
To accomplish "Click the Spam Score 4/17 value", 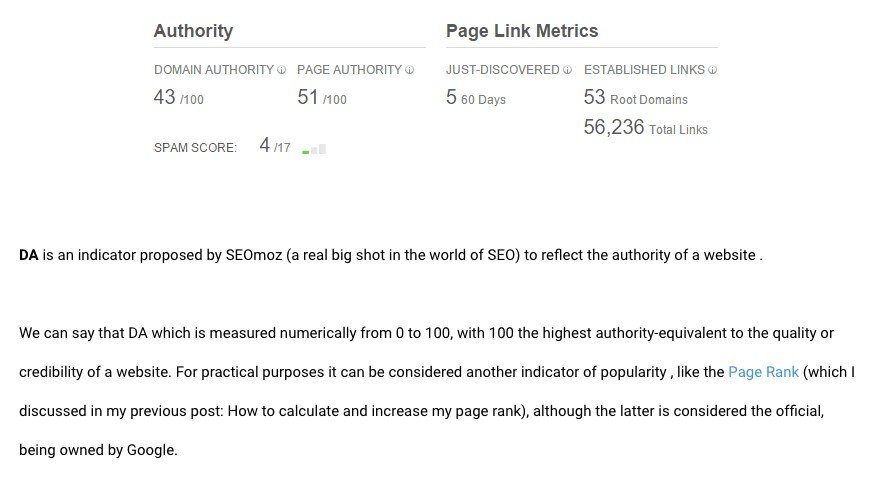I will coord(275,146).
